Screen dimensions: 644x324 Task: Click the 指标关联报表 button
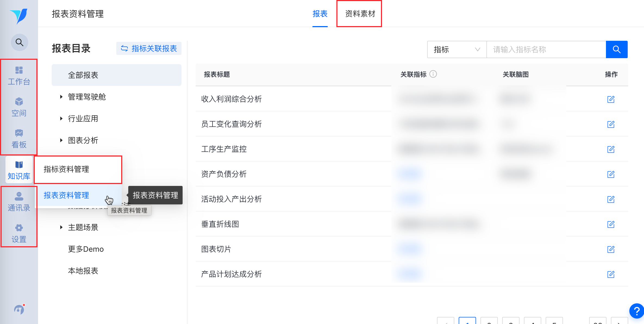(x=149, y=48)
